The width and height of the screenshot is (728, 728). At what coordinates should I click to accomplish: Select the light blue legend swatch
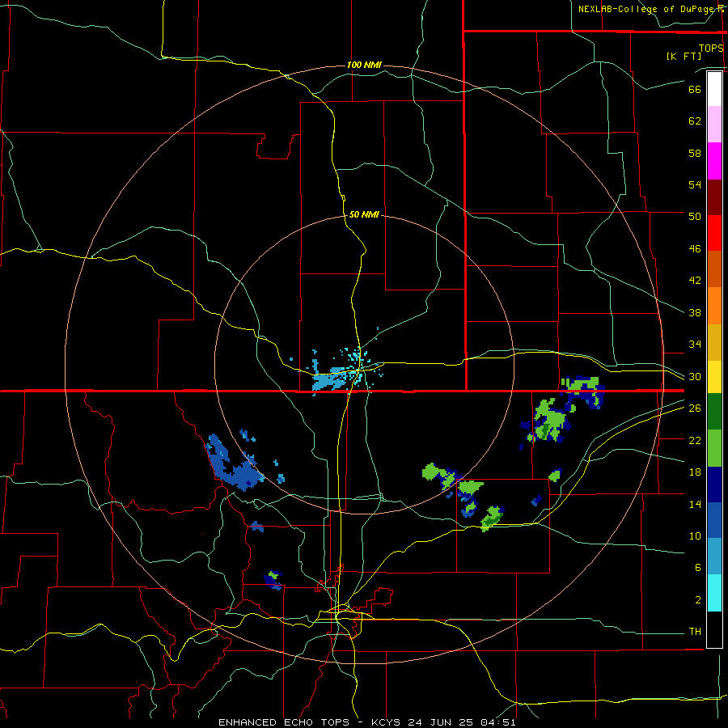[x=714, y=557]
